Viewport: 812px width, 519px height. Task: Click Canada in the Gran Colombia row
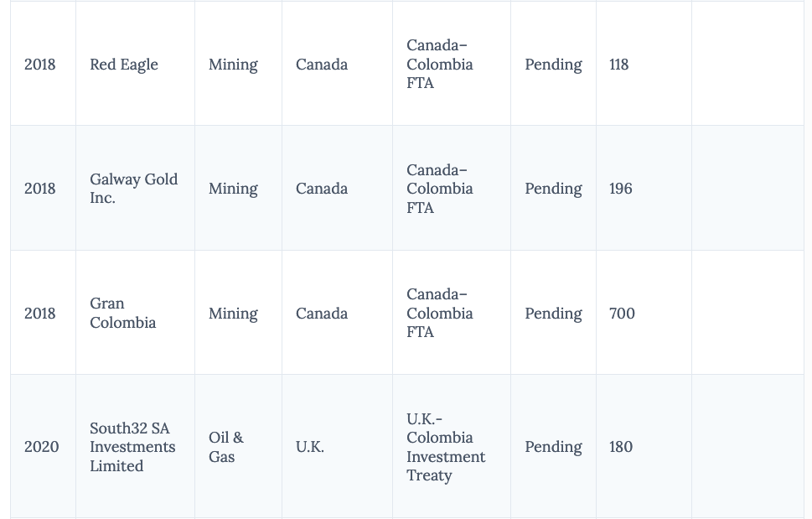[322, 314]
